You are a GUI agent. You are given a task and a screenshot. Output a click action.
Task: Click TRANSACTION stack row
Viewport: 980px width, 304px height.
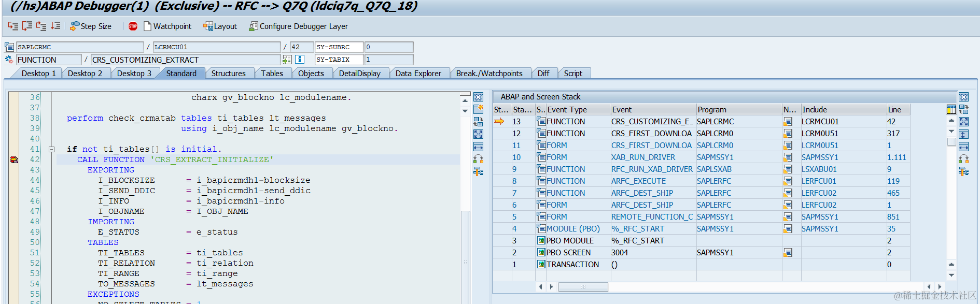click(701, 264)
